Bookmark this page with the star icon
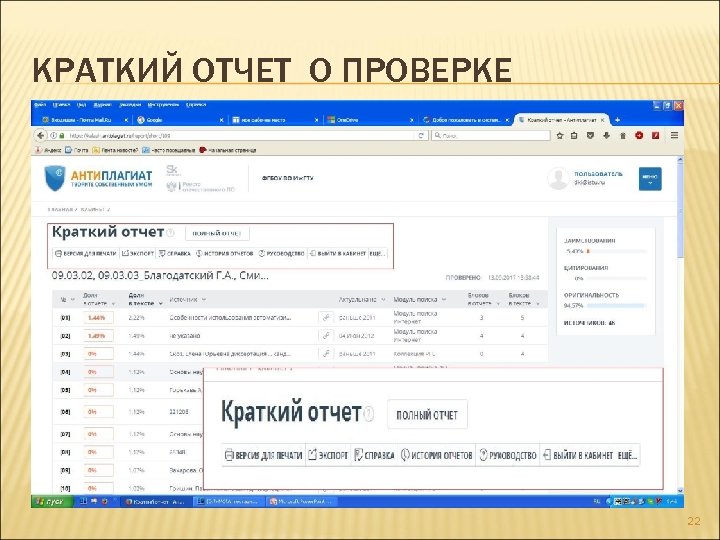720x540 pixels. [560, 135]
